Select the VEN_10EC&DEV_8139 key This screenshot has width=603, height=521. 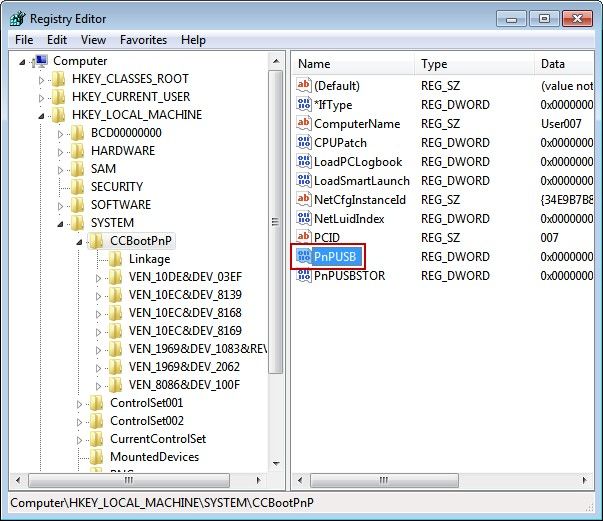(185, 295)
